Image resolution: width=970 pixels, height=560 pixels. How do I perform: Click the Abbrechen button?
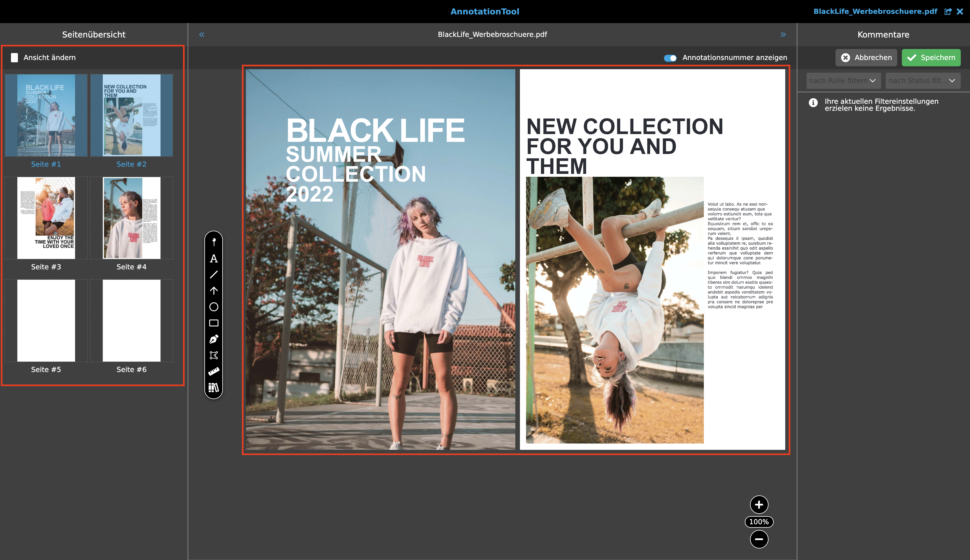coord(866,58)
